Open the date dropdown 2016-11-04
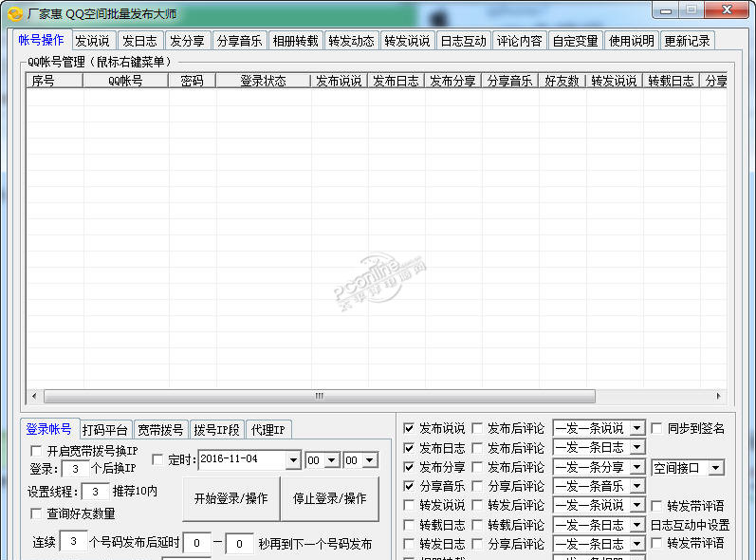Image resolution: width=756 pixels, height=560 pixels. tap(293, 460)
